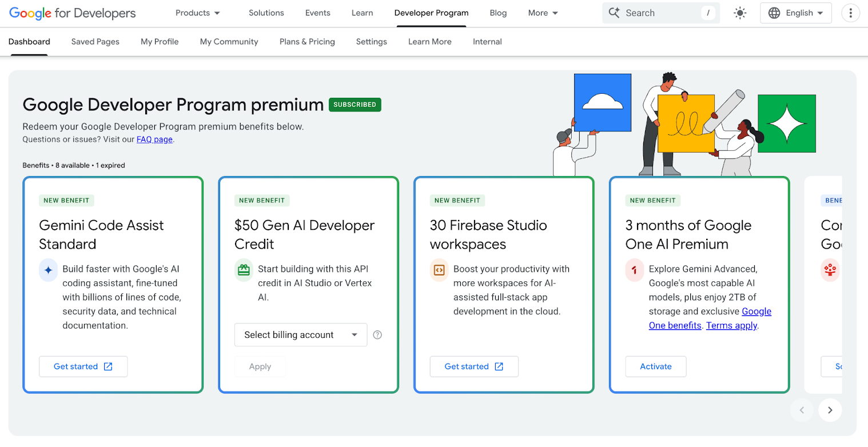This screenshot has height=447, width=868.
Task: Click the globe icon in language selector
Action: 774,13
